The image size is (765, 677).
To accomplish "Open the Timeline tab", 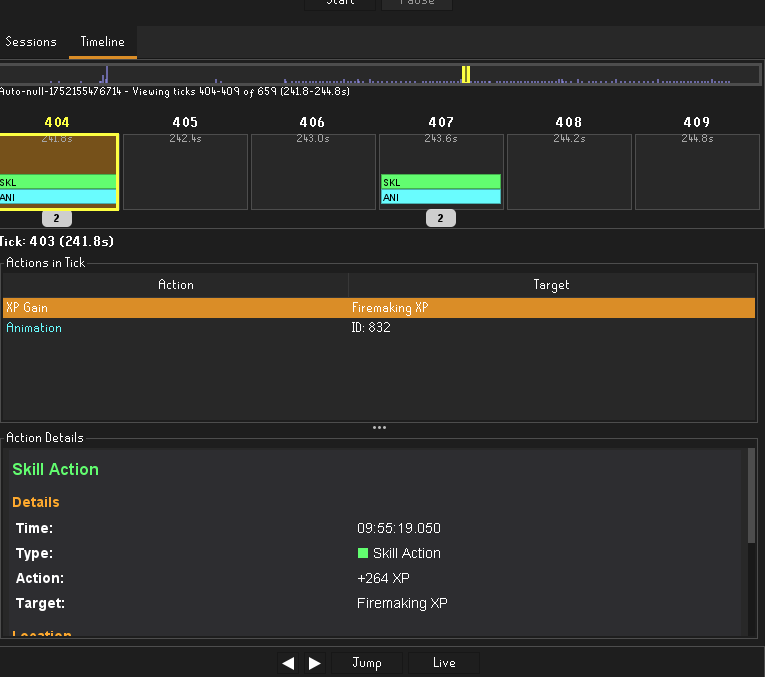I will tap(102, 42).
